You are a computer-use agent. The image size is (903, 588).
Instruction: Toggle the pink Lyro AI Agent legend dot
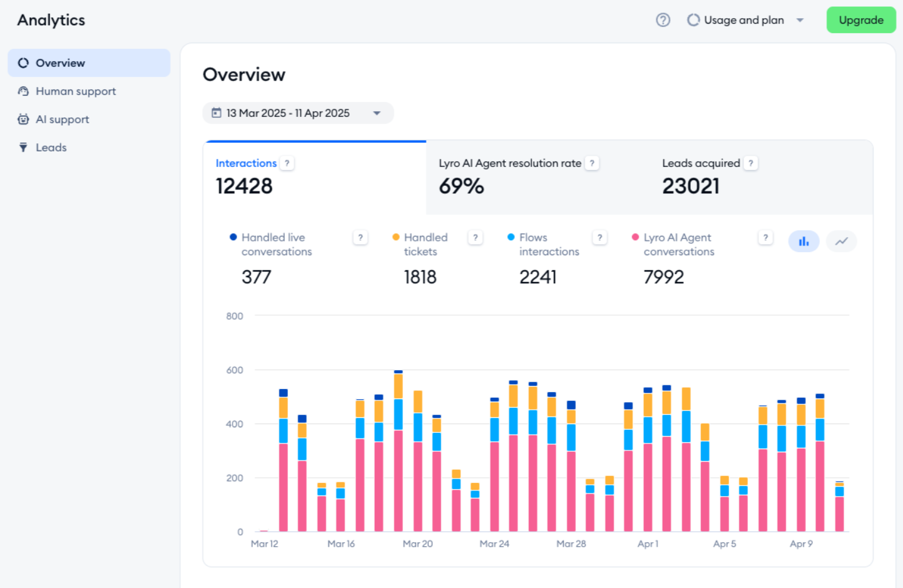(x=635, y=237)
